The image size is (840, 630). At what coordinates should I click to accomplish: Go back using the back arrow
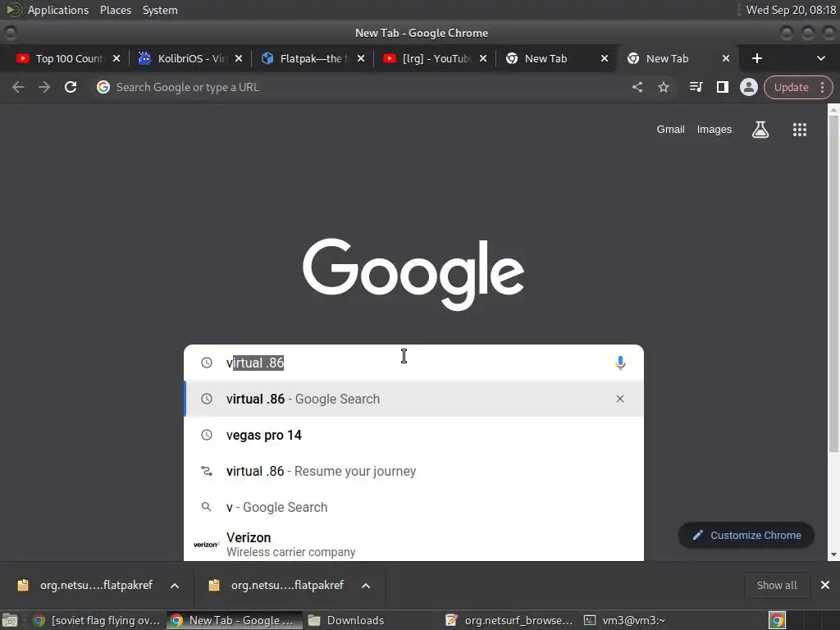point(18,87)
